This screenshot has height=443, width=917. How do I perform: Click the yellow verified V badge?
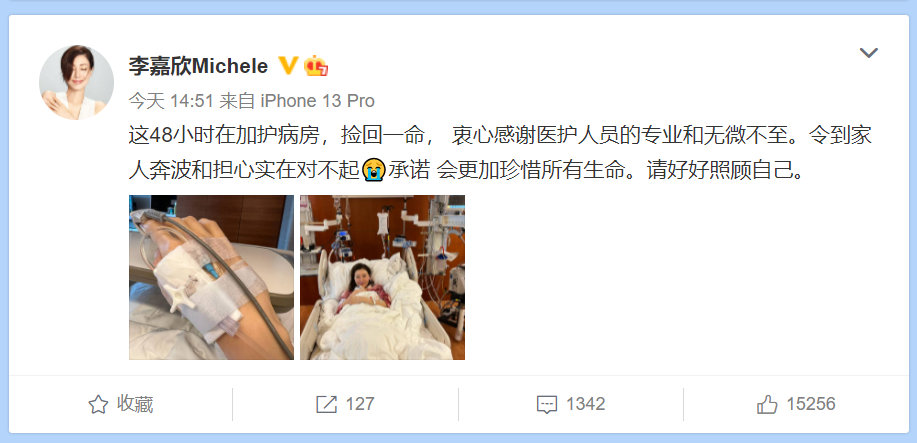(287, 66)
